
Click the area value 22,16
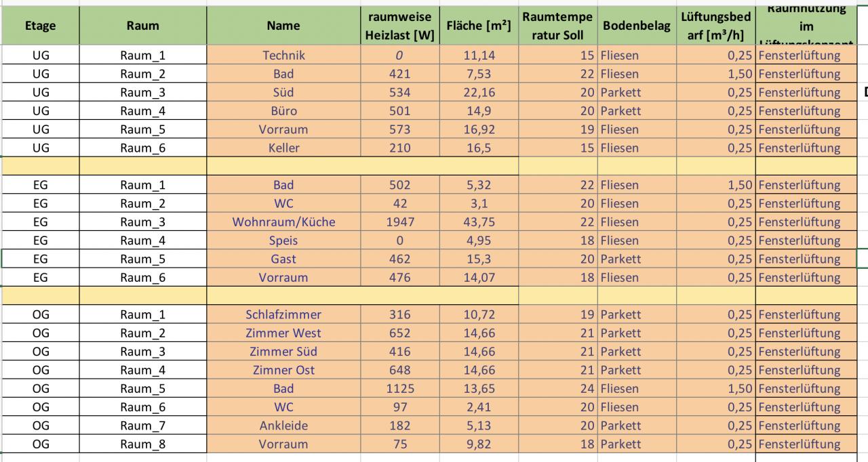coord(479,93)
